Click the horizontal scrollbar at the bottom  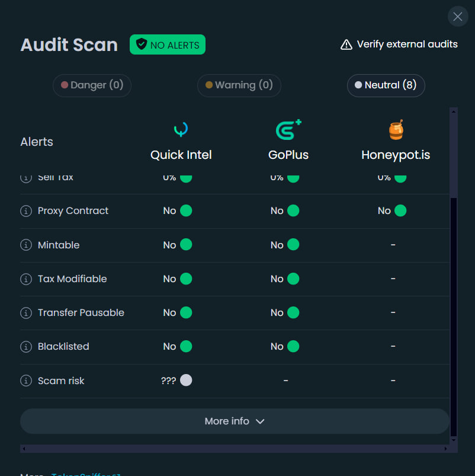[x=235, y=449]
